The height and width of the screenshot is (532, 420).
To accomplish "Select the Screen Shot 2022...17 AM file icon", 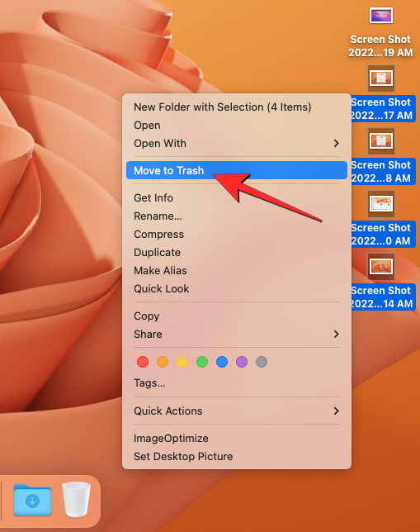I will (x=381, y=78).
